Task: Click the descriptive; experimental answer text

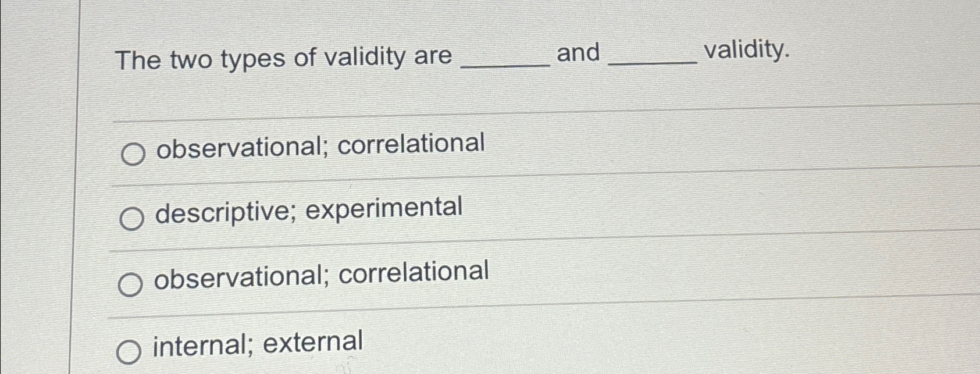Action: [308, 212]
